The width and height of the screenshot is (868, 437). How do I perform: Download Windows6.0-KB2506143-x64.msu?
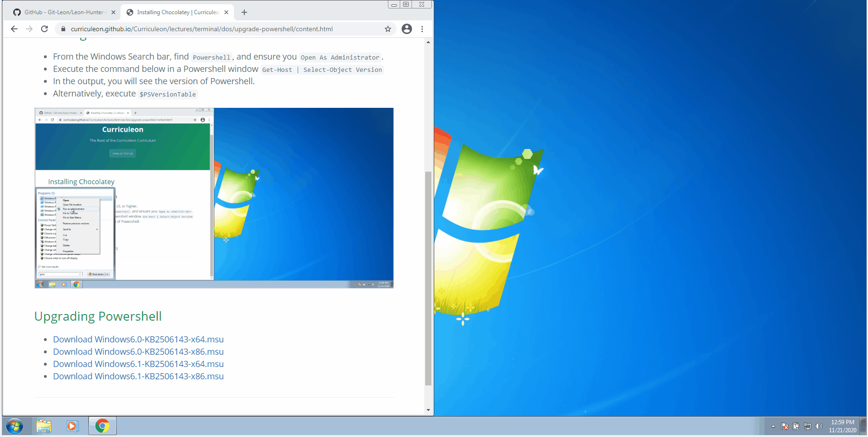point(138,340)
